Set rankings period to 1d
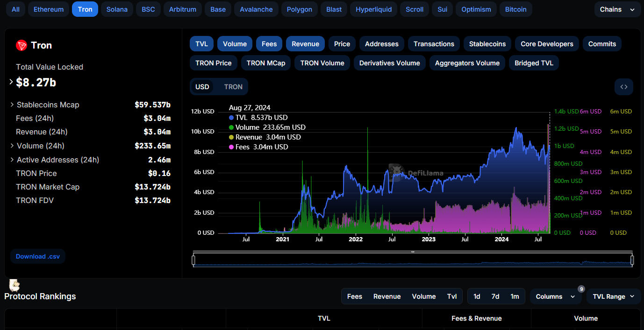The image size is (644, 330). tap(477, 296)
